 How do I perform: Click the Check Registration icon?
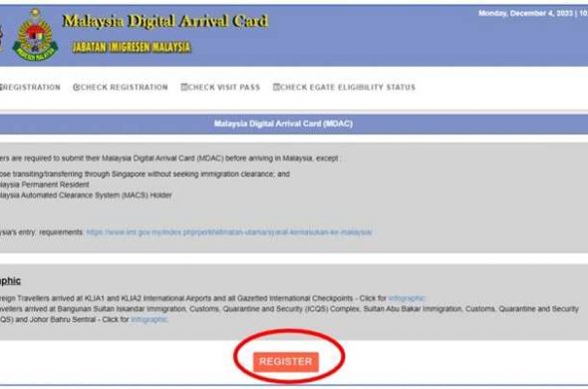pos(76,87)
